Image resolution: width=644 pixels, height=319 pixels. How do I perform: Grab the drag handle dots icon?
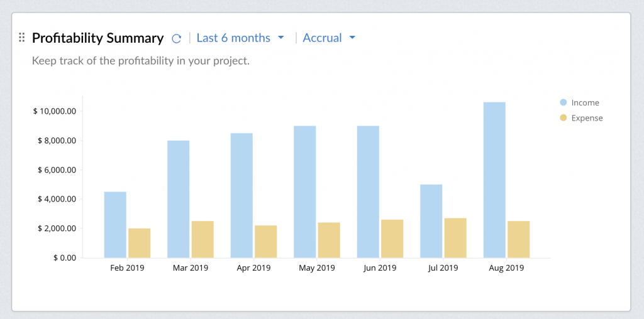click(x=22, y=38)
